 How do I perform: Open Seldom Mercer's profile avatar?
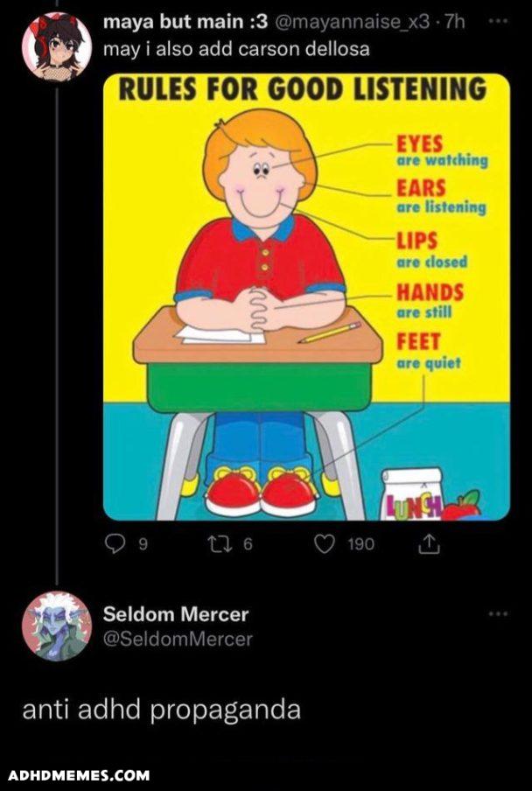click(x=57, y=626)
